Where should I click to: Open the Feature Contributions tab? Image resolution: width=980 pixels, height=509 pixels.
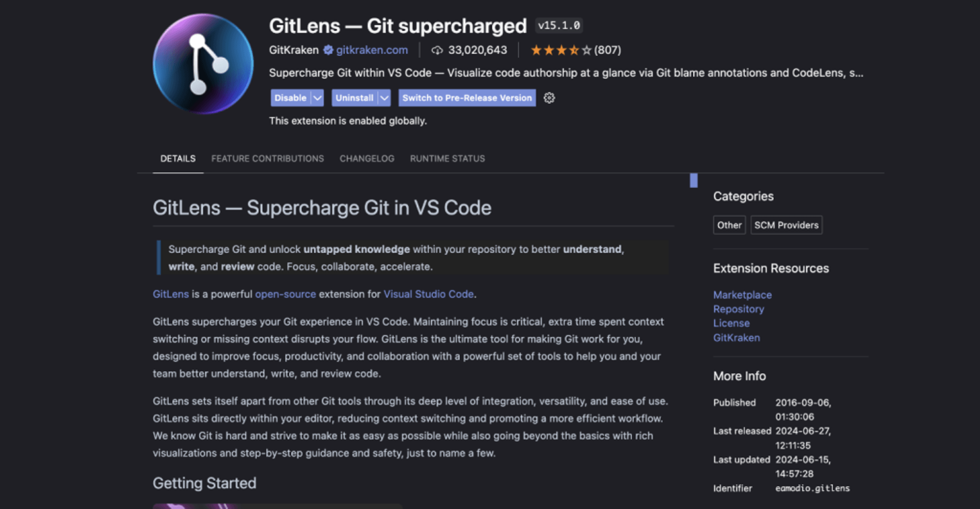[268, 159]
